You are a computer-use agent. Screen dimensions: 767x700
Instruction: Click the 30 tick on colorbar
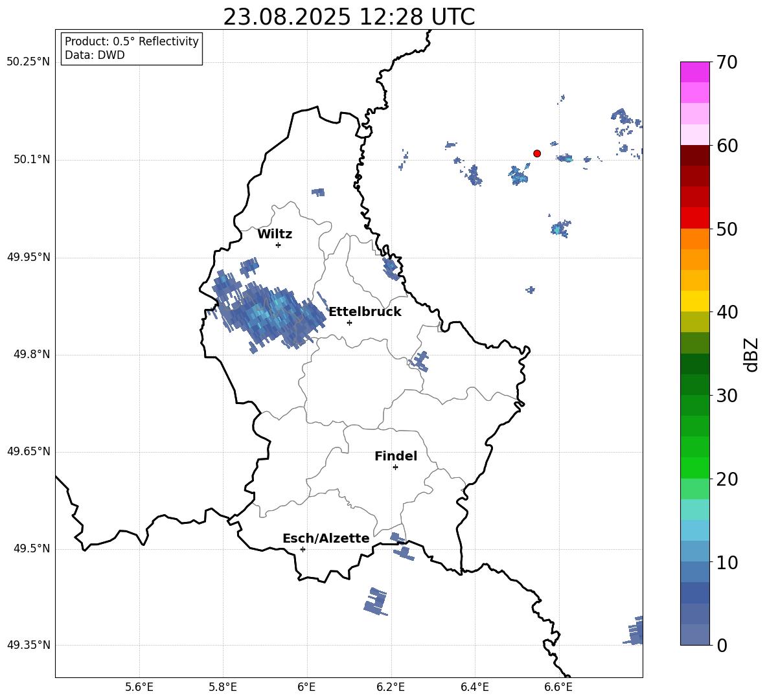click(x=727, y=396)
